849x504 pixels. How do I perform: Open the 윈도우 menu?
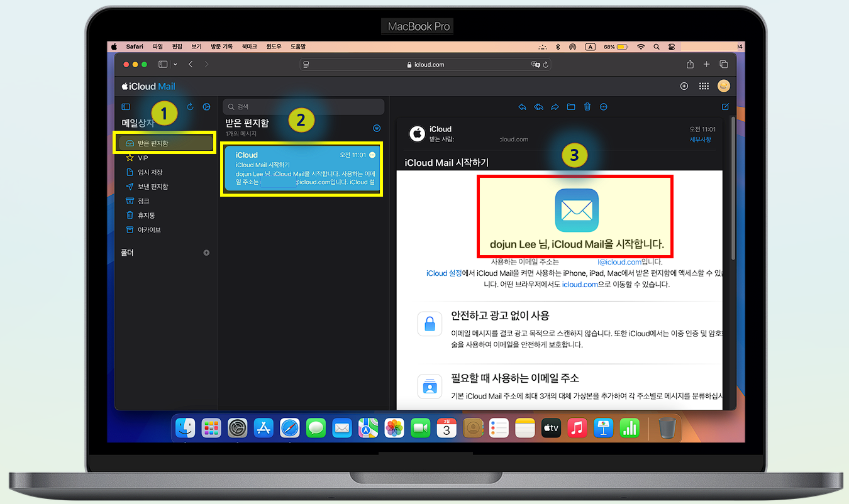click(x=274, y=47)
